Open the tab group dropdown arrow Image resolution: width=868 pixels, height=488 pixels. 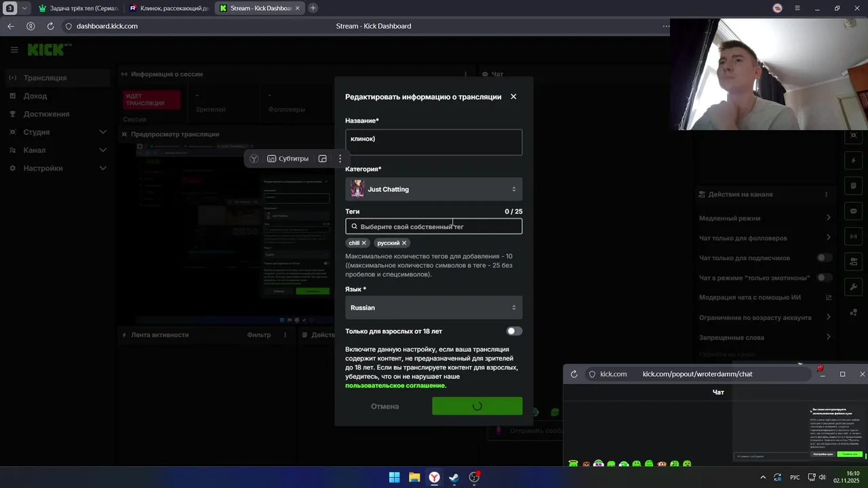pyautogui.click(x=24, y=8)
